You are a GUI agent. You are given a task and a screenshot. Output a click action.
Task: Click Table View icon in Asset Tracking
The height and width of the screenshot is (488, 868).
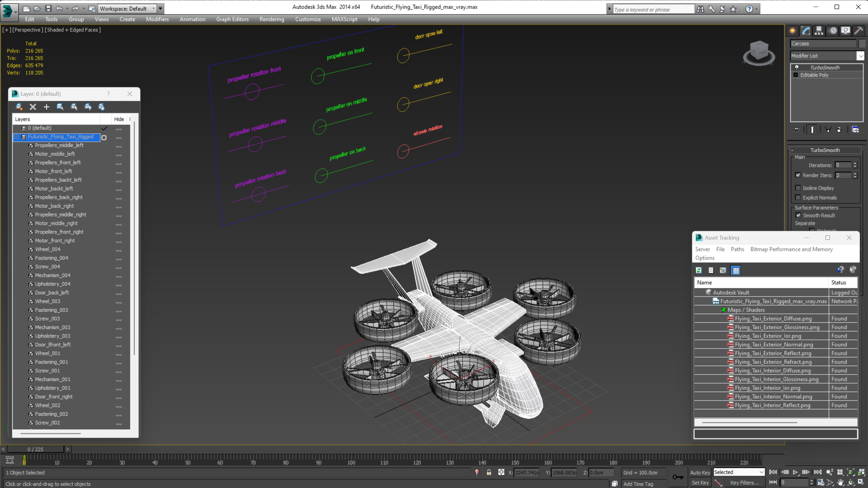tap(736, 270)
